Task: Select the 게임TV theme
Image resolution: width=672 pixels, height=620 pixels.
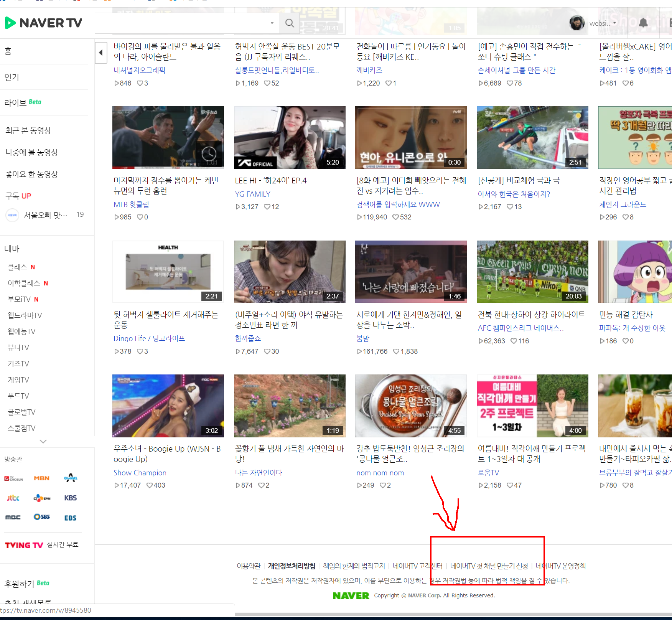Action: click(18, 380)
